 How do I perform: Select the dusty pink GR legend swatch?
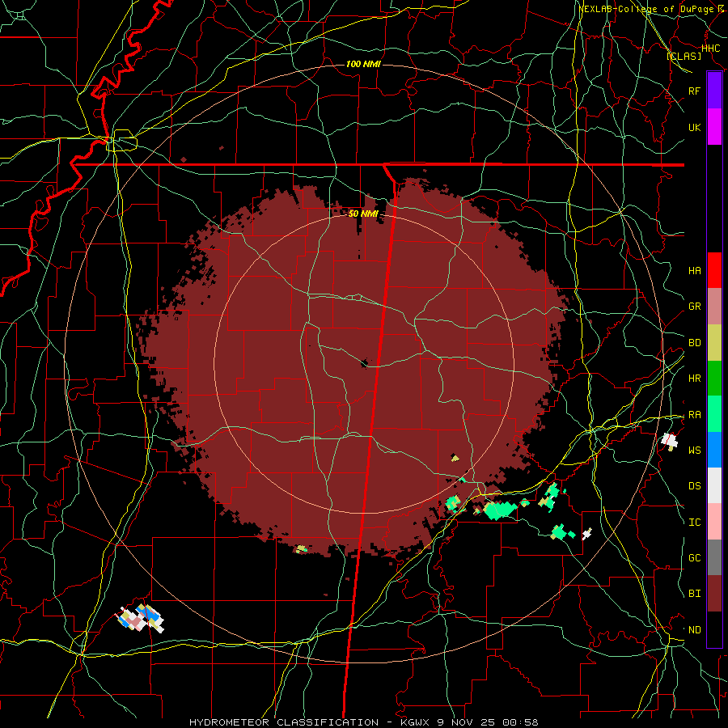pos(714,307)
